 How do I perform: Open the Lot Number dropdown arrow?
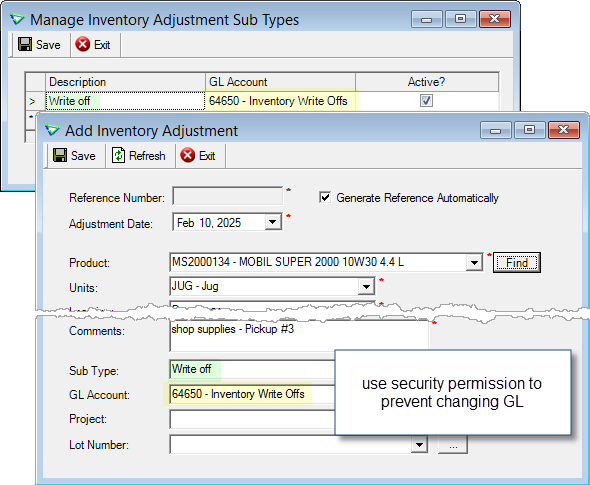coord(420,445)
